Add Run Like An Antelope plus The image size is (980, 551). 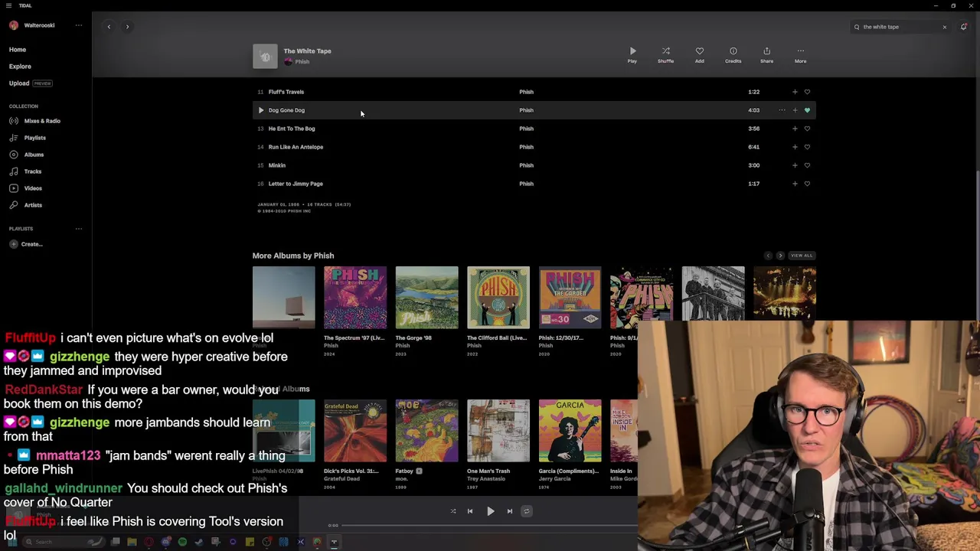click(795, 147)
